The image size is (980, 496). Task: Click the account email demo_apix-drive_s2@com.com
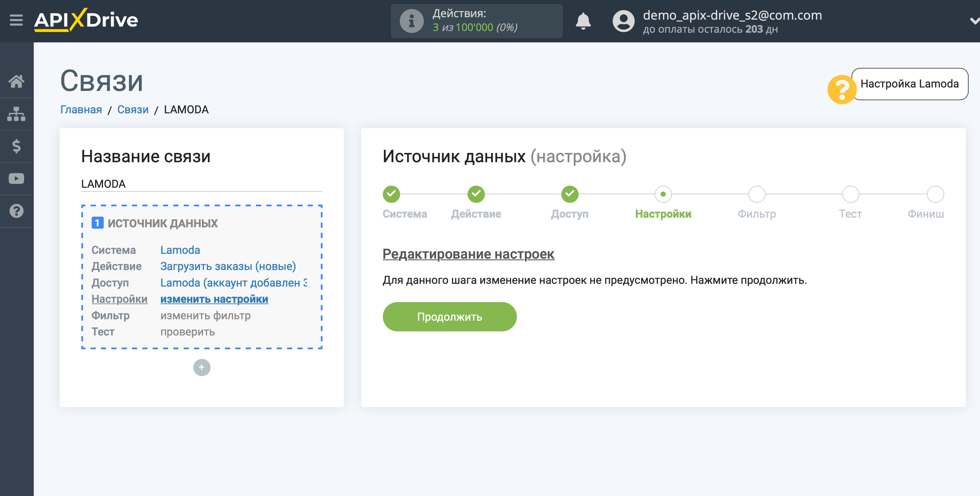[732, 15]
